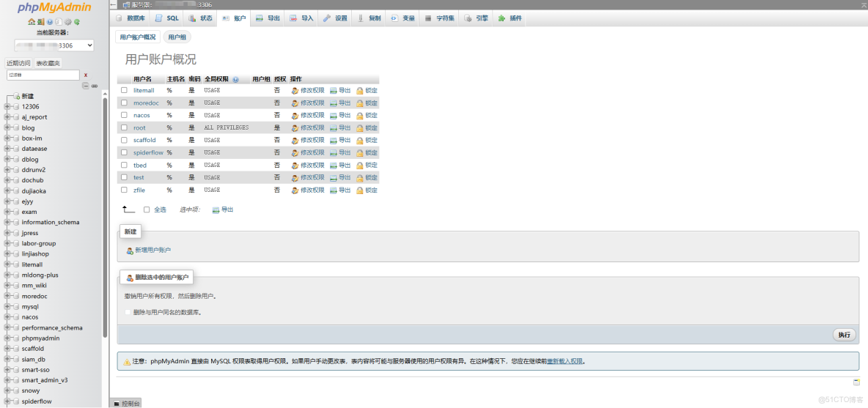The image size is (868, 408).
Task: Check the 全选 select-all checkbox
Action: (147, 209)
